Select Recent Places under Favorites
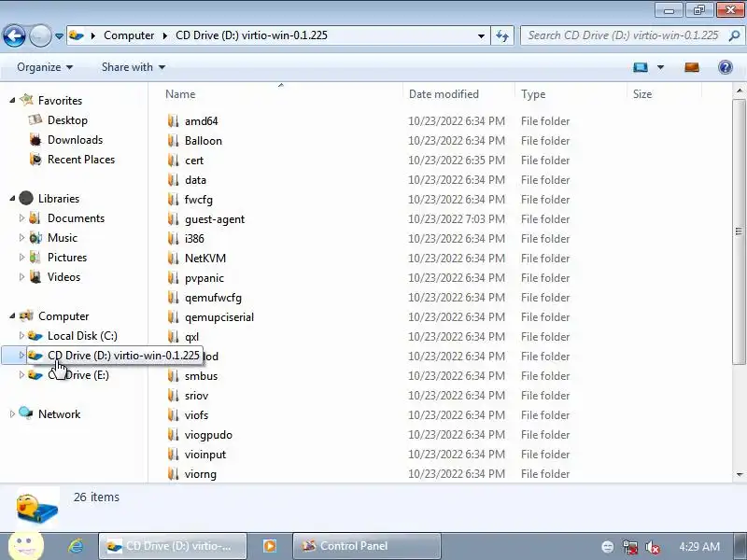 [81, 159]
